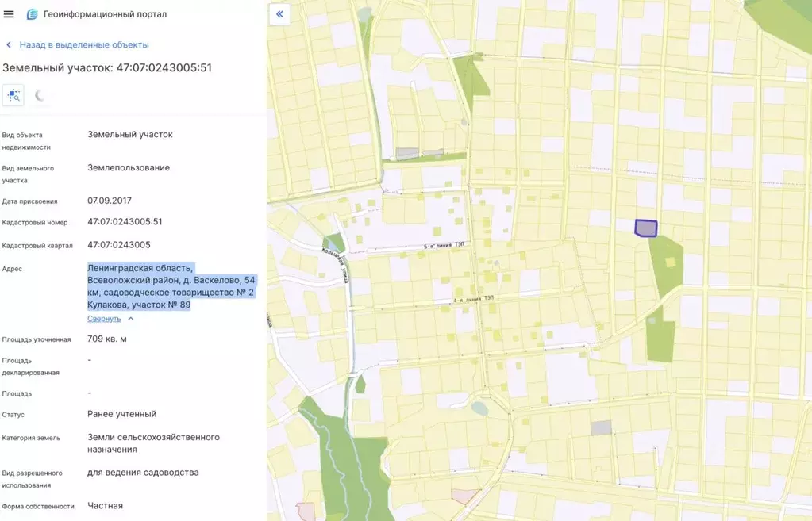Collapse the address via Свернуть link

[104, 319]
